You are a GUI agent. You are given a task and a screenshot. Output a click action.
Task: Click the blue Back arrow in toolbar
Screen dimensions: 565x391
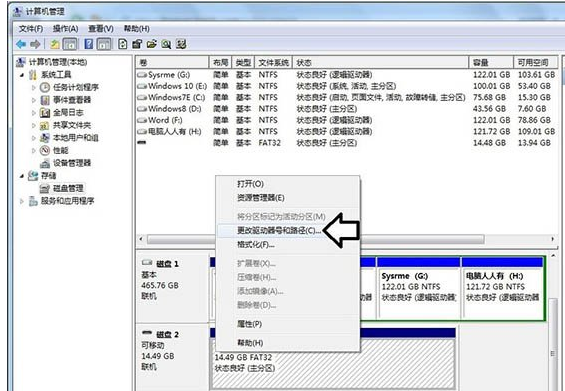click(x=21, y=44)
